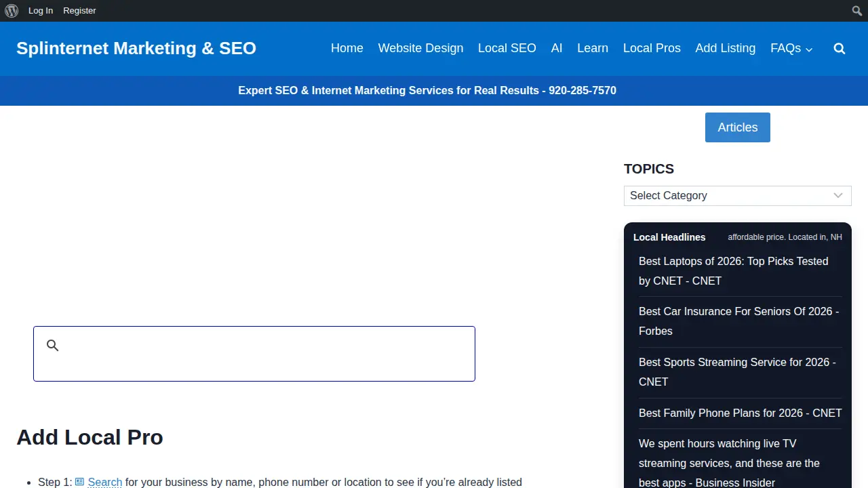Viewport: 868px width, 488px height.
Task: Open Best Family Phone Plans headline
Action: coord(740,413)
